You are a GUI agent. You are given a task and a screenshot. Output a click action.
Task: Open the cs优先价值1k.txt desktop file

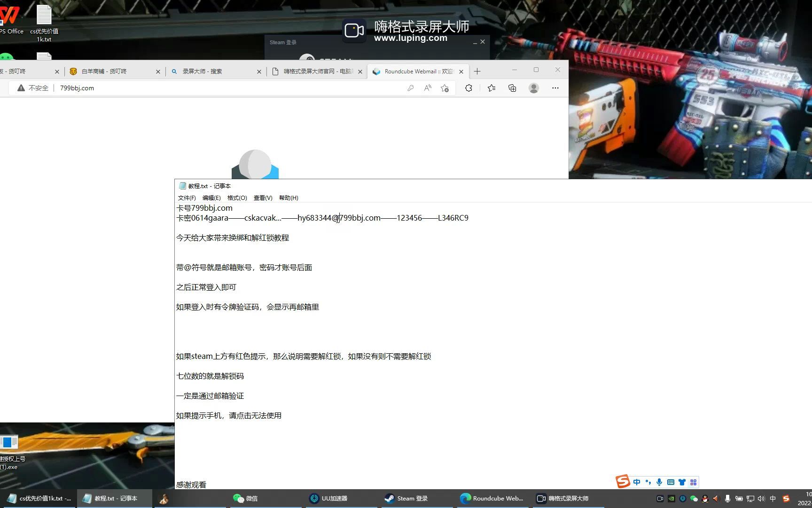coord(44,24)
